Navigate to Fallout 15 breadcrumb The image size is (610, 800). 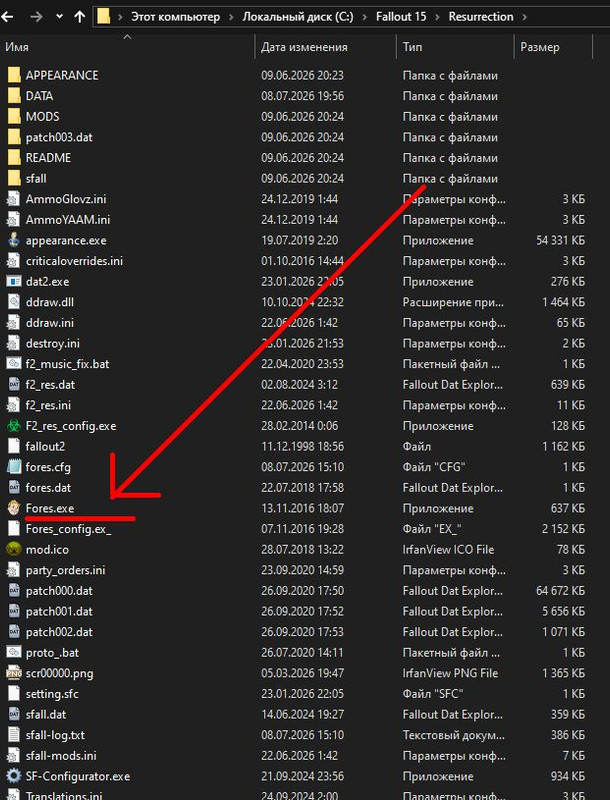(401, 17)
